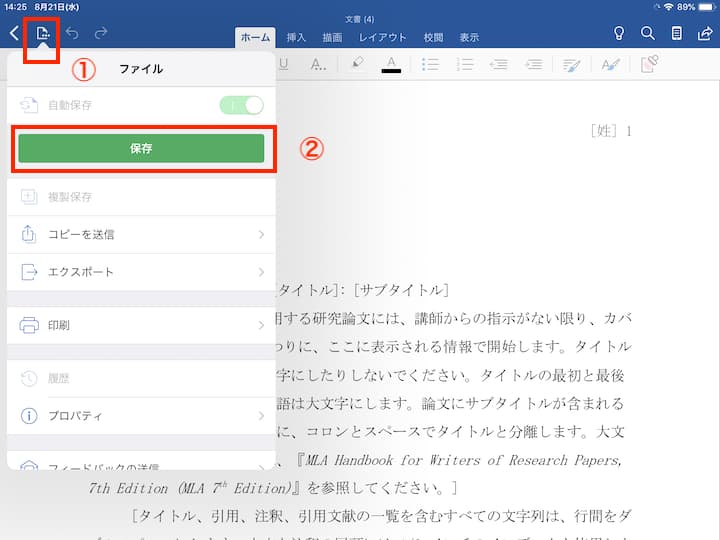Apply underline formatting
This screenshot has width=720, height=540.
click(284, 64)
